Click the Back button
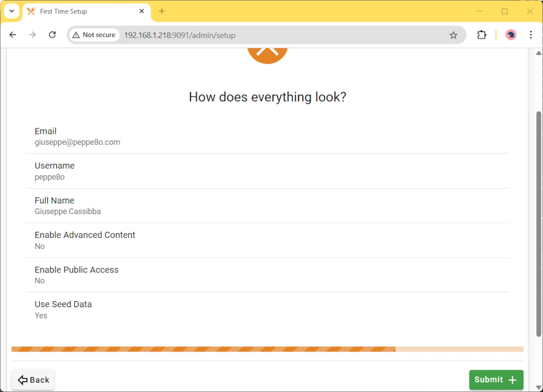This screenshot has width=543, height=392. (x=33, y=380)
